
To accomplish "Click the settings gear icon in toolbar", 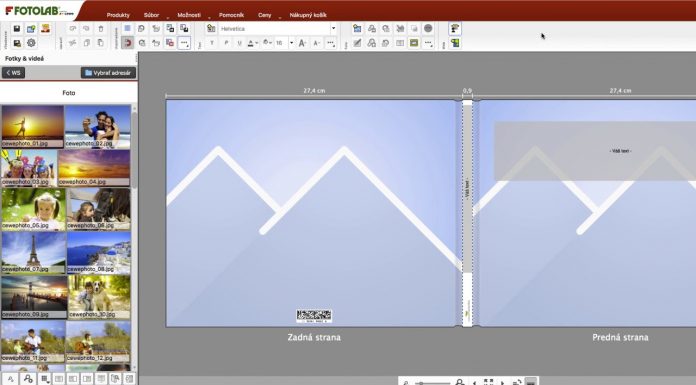I will coord(31,43).
